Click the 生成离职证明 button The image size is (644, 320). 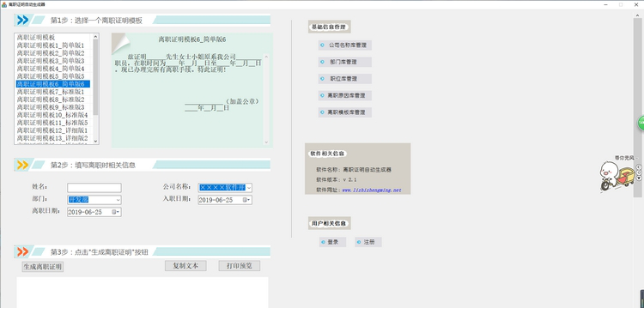pyautogui.click(x=43, y=267)
